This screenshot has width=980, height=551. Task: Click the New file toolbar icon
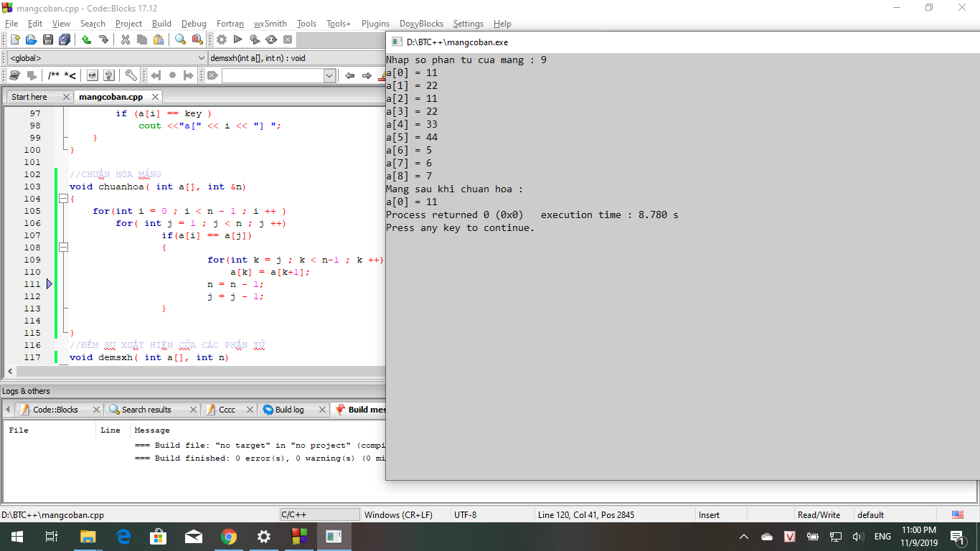[14, 39]
